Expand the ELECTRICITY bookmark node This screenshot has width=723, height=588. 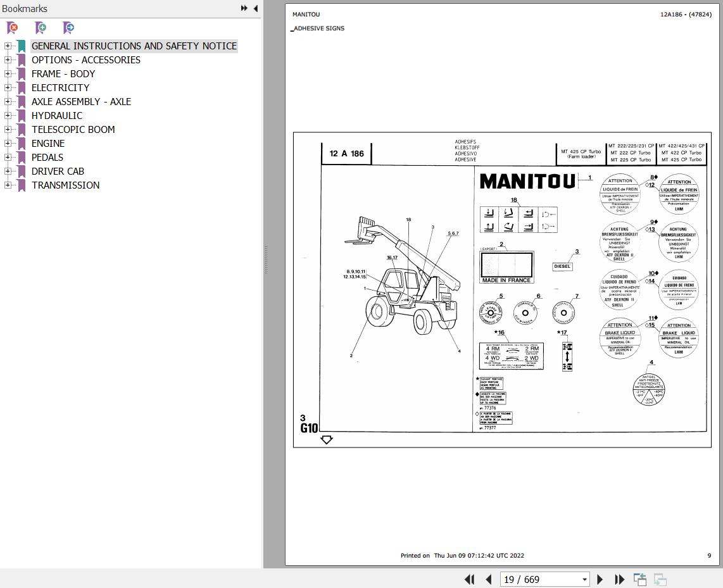coord(8,87)
